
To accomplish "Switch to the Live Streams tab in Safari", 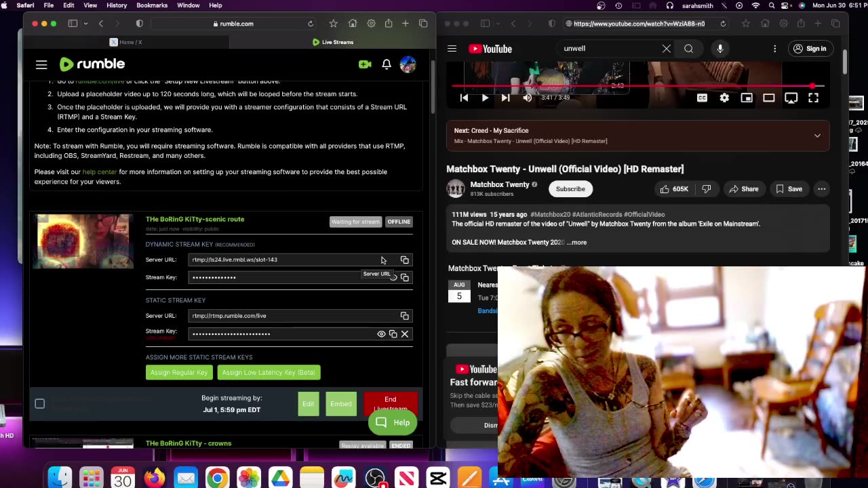I will click(x=332, y=42).
